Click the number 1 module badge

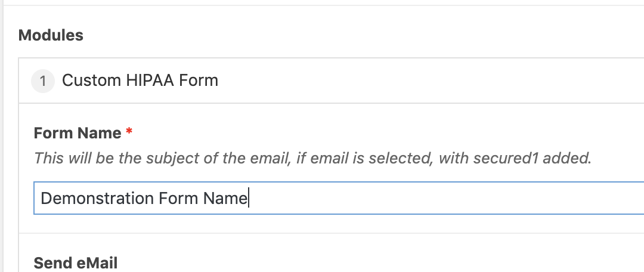(42, 81)
